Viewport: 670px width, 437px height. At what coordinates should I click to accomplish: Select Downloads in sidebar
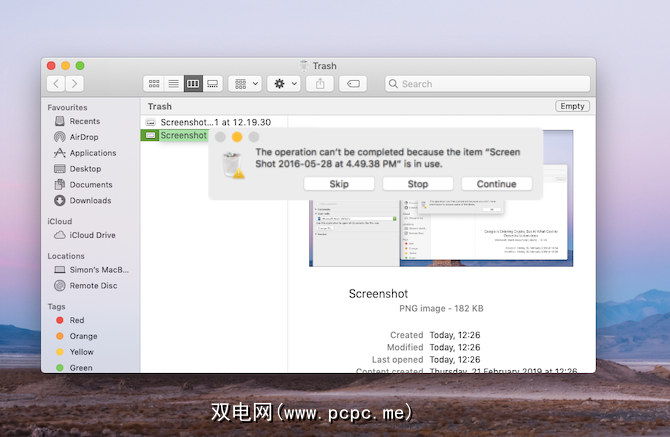coord(90,201)
